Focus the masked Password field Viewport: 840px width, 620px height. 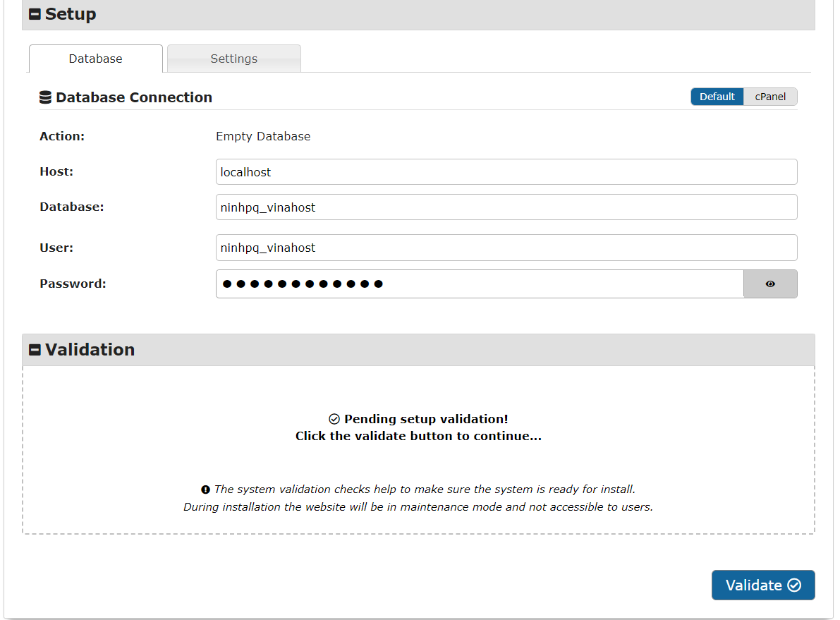coord(479,284)
